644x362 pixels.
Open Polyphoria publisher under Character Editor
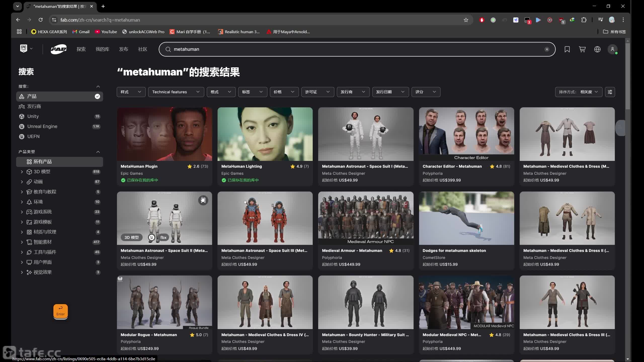(432, 173)
